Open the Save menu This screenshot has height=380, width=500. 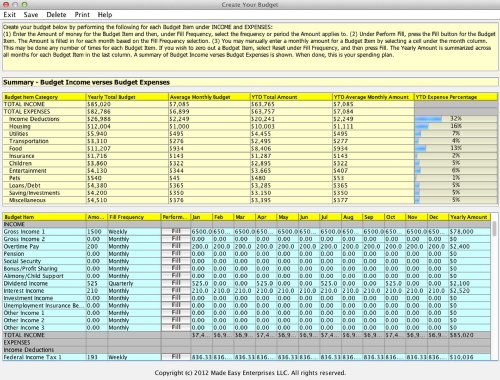tap(31, 15)
